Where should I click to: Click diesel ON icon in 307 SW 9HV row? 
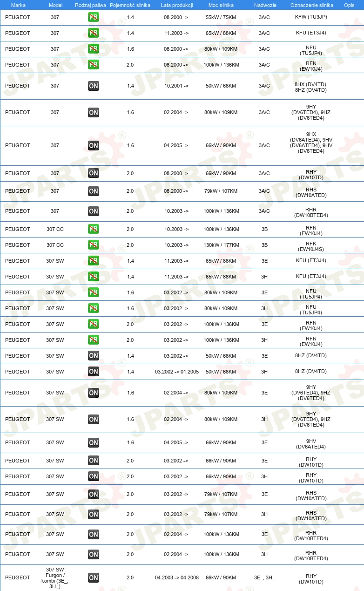93,442
